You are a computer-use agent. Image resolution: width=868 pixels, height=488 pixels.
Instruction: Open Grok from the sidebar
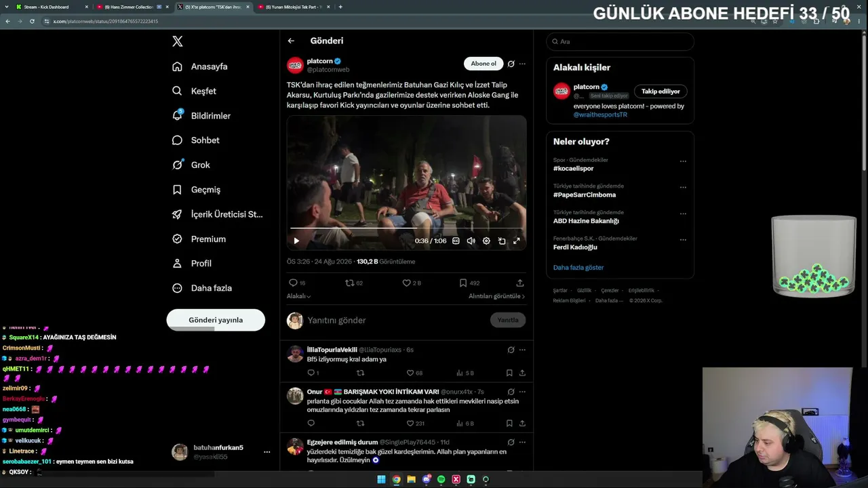[191, 165]
